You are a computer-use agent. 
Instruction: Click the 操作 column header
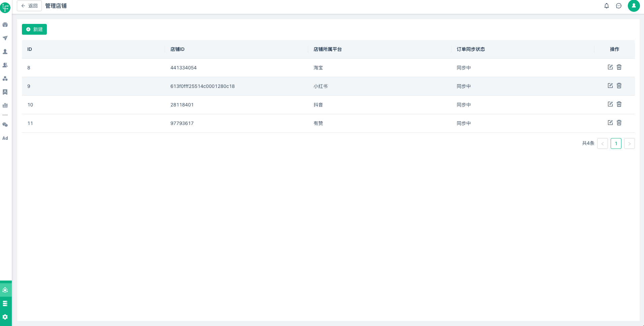tap(615, 49)
